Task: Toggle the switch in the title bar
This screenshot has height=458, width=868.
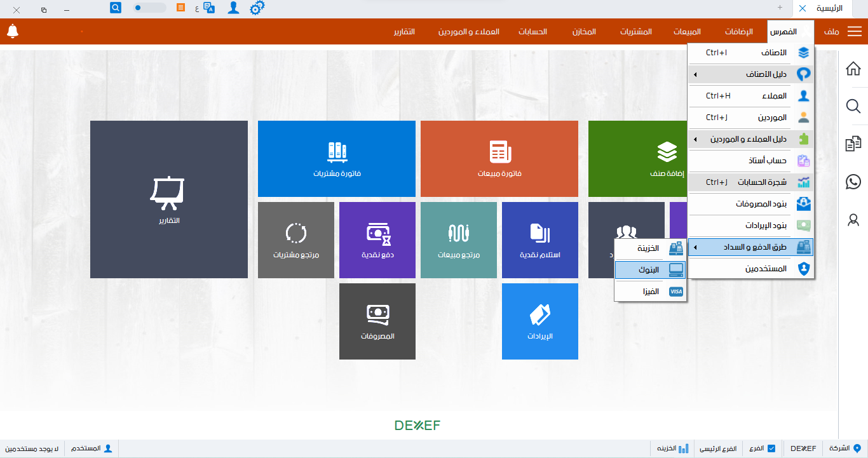Action: pos(149,8)
